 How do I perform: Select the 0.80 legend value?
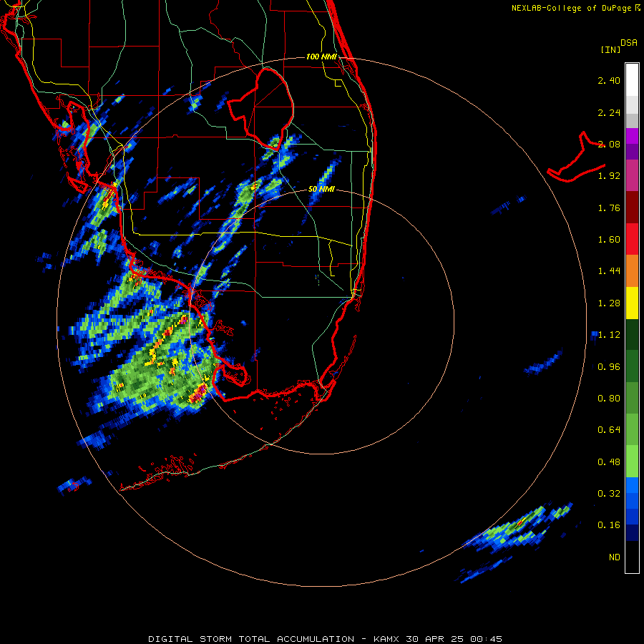coord(609,399)
